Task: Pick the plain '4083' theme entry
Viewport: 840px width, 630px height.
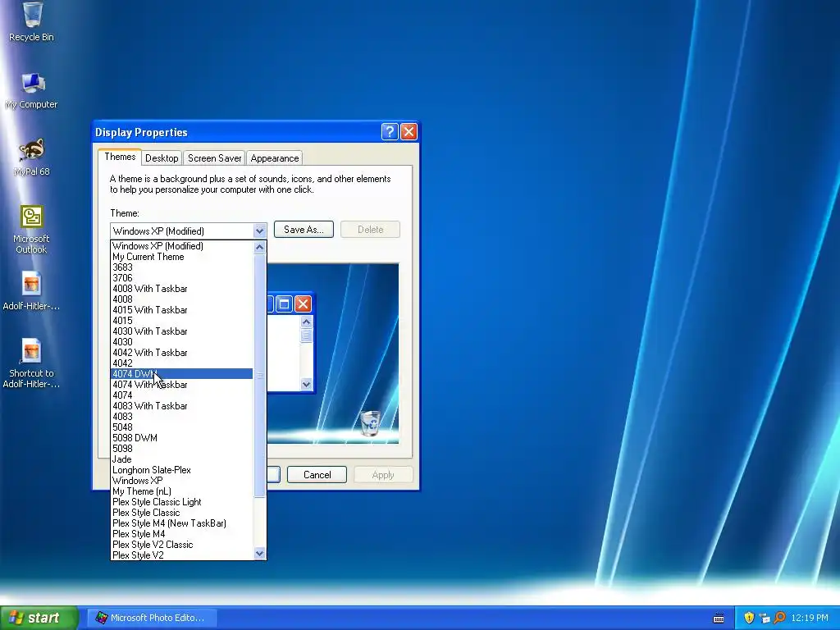Action: 181,417
